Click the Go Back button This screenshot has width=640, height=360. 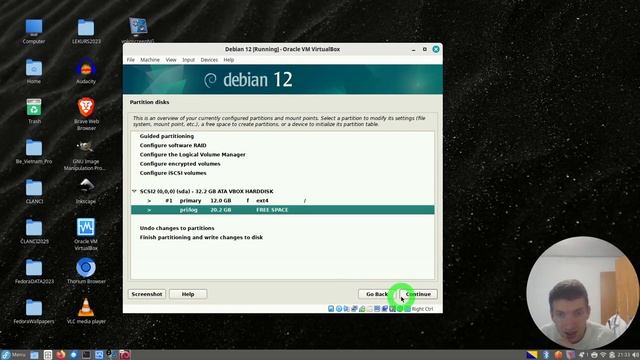coord(377,294)
